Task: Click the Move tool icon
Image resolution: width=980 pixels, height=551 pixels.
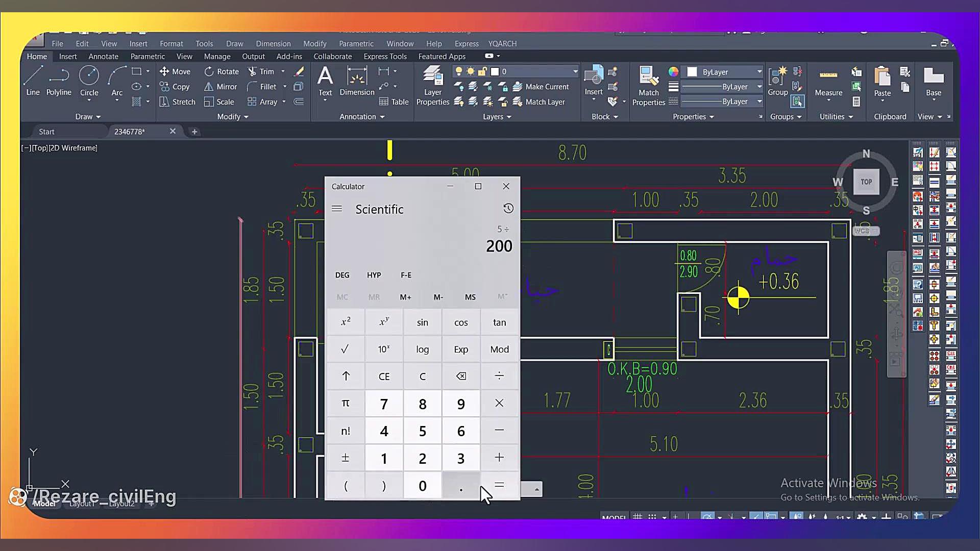Action: tap(164, 71)
